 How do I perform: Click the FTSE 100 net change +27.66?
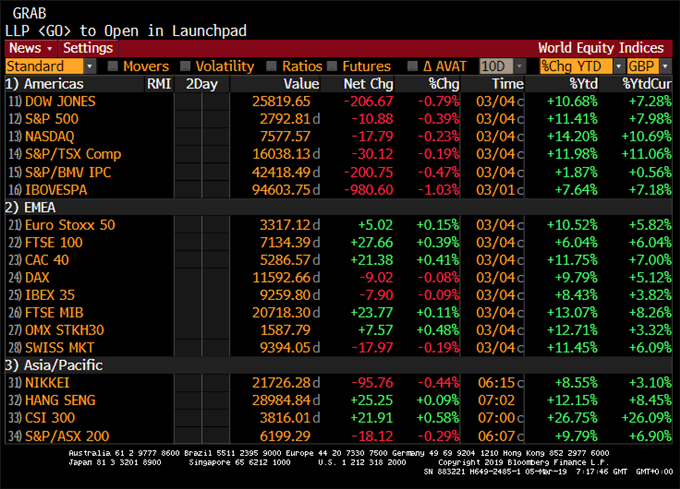pos(372,242)
